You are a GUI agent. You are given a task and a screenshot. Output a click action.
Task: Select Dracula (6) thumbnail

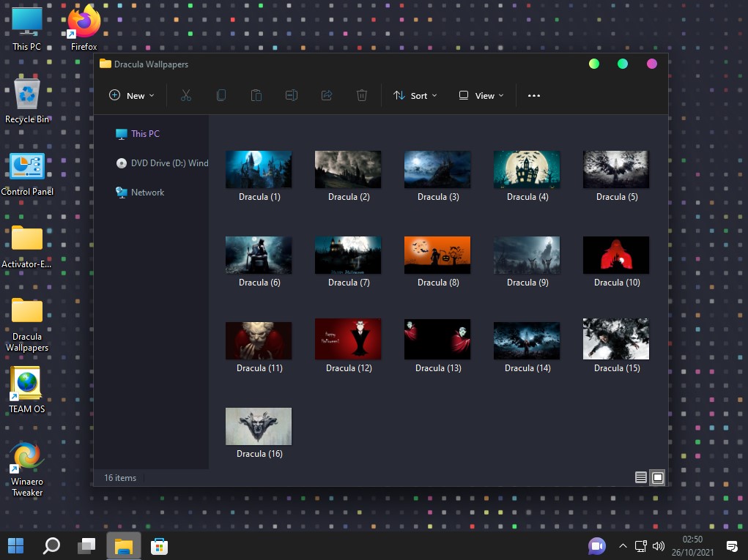click(x=259, y=255)
